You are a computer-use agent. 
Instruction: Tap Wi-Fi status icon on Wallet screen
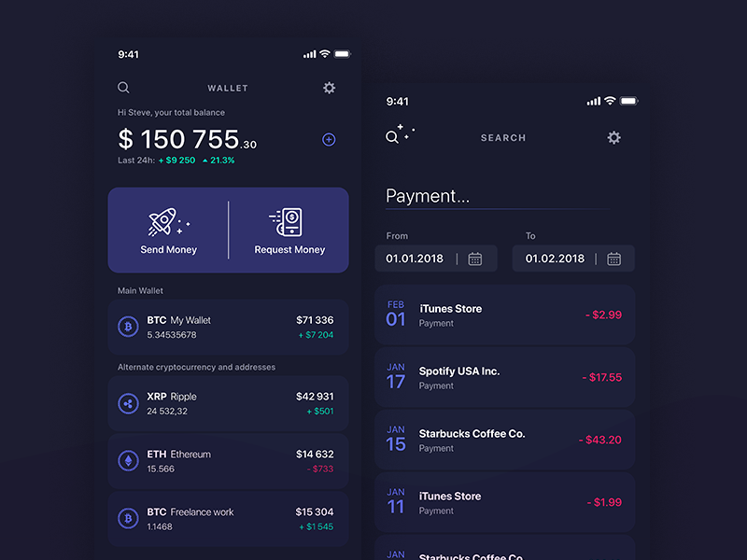[325, 54]
